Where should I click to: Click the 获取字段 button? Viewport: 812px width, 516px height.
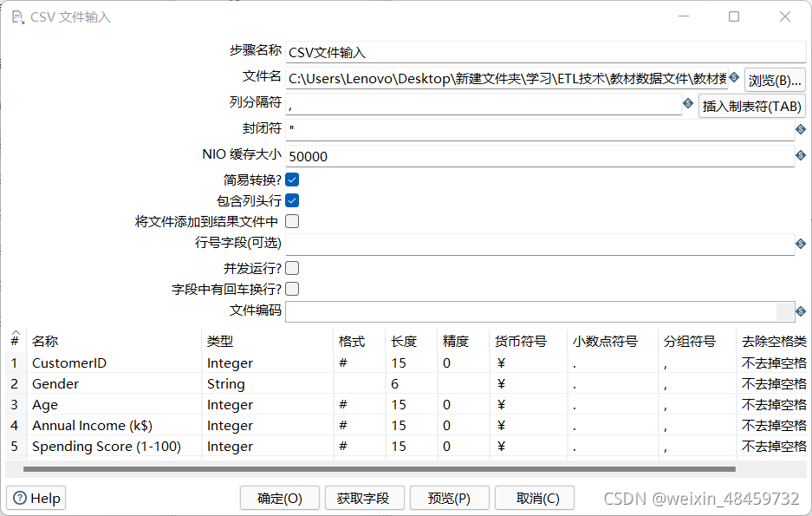[363, 499]
